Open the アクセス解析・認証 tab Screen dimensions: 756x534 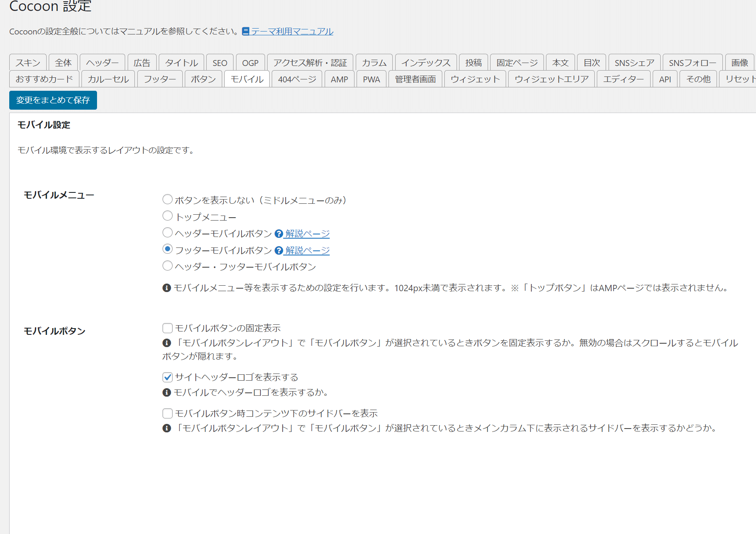[310, 63]
